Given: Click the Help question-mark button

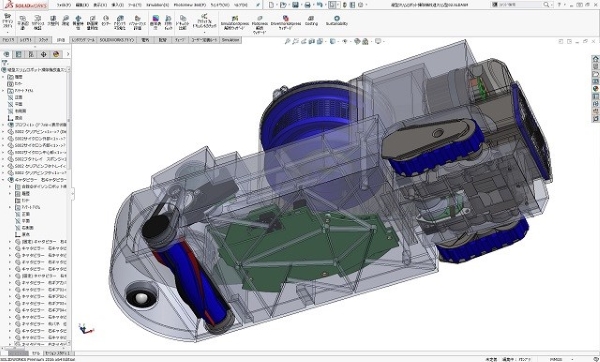Looking at the screenshot, I should [559, 5].
